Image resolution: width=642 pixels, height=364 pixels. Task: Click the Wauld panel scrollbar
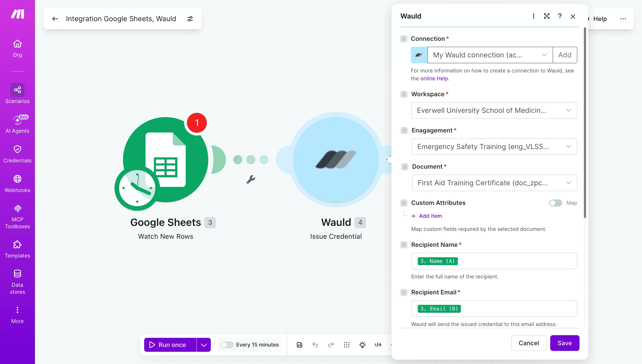point(585,122)
